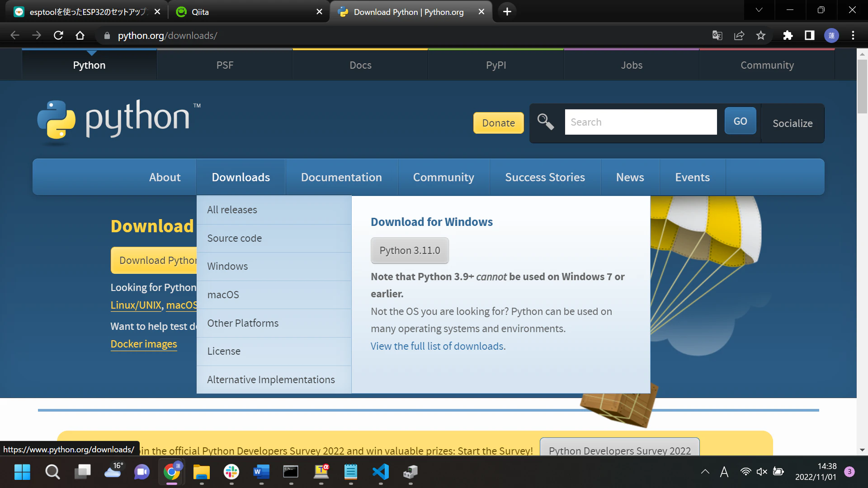Choose Windows in the Downloads menu
868x488 pixels.
[x=274, y=267]
